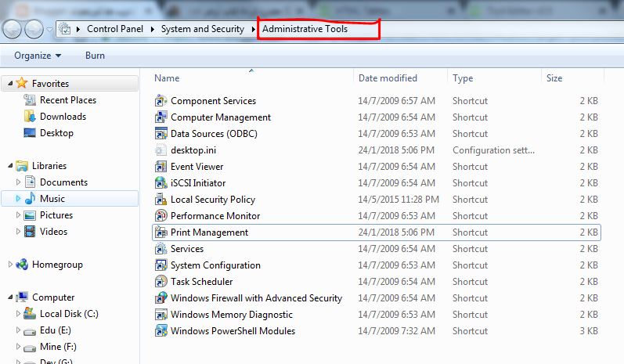Click the Burn toolbar button
Screen dimensions: 624x364
pyautogui.click(x=95, y=56)
